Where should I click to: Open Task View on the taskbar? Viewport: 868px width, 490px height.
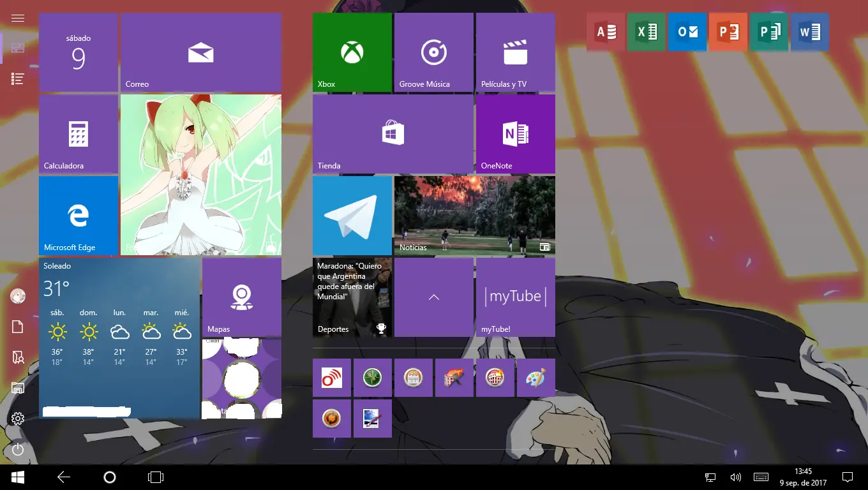(x=155, y=477)
